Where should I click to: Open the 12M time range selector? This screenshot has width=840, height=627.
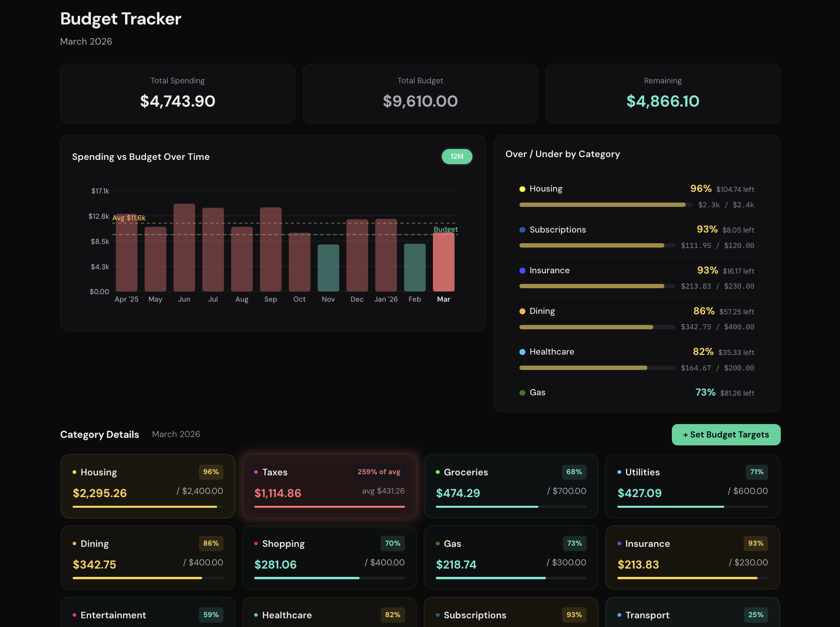(x=457, y=156)
